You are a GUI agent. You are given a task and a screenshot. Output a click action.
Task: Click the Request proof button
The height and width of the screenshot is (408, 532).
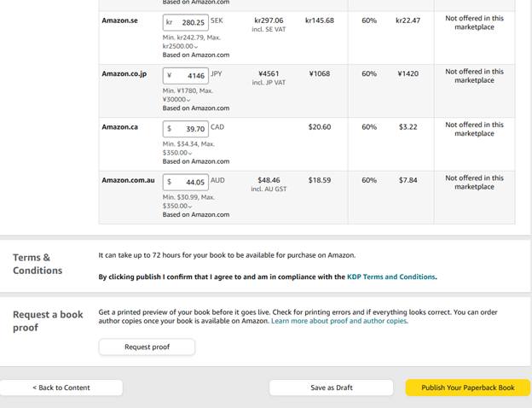[147, 347]
